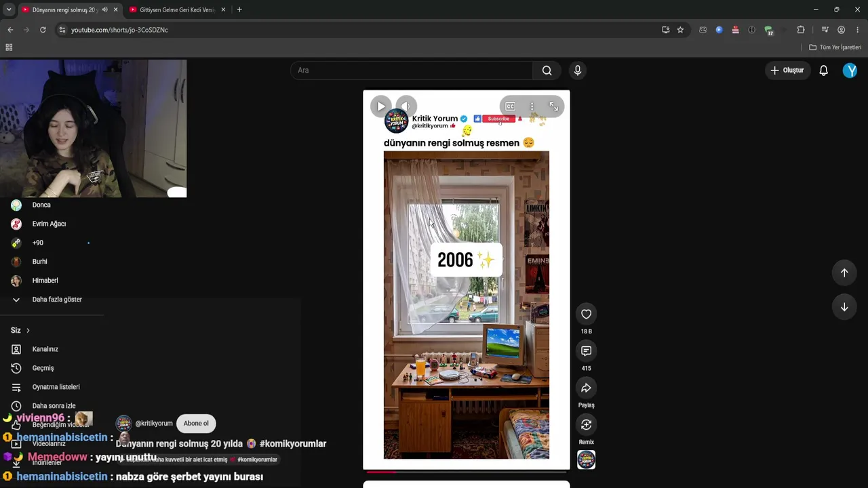Click the Paylaş share icon
Viewport: 868px width, 488px height.
point(586,388)
